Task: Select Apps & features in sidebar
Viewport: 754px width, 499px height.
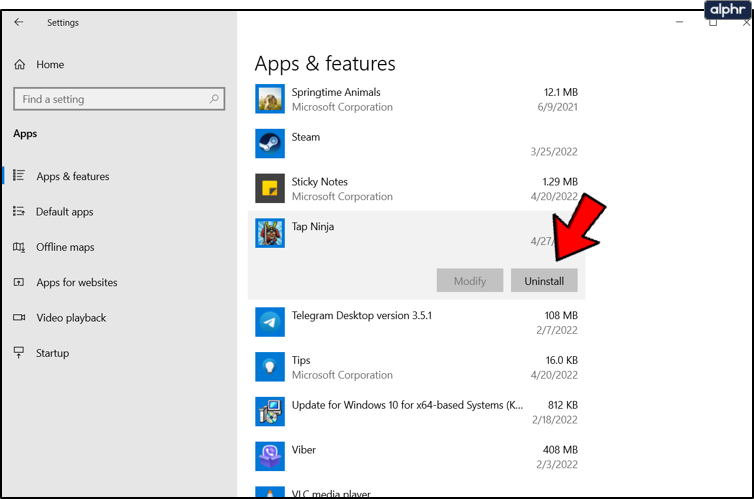Action: tap(72, 176)
